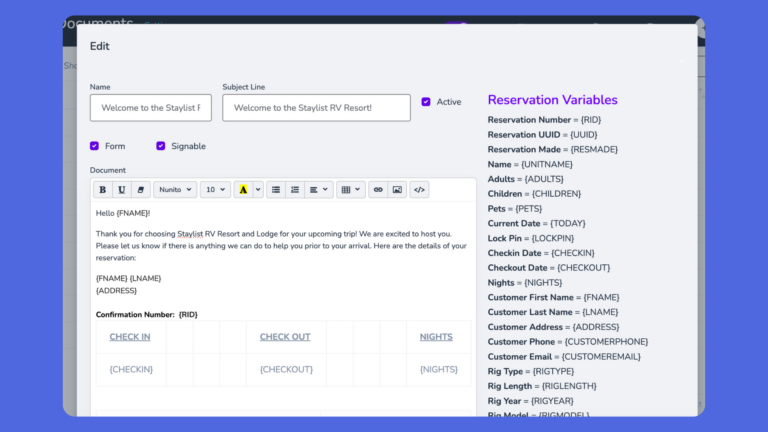Toggle the Signable checkbox

point(161,146)
